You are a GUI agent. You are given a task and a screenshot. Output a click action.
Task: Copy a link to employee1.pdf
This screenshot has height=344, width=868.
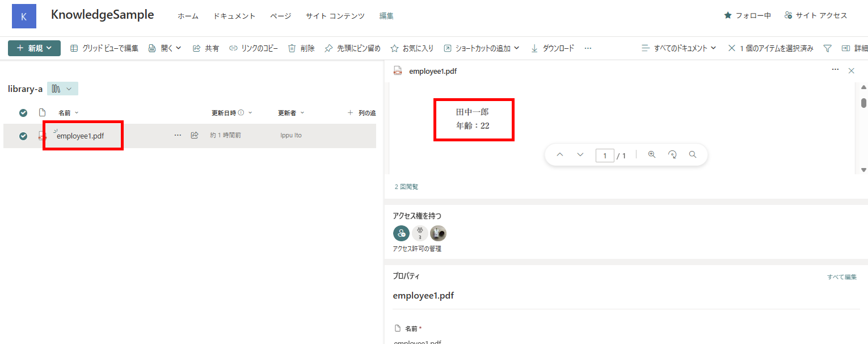(x=254, y=48)
